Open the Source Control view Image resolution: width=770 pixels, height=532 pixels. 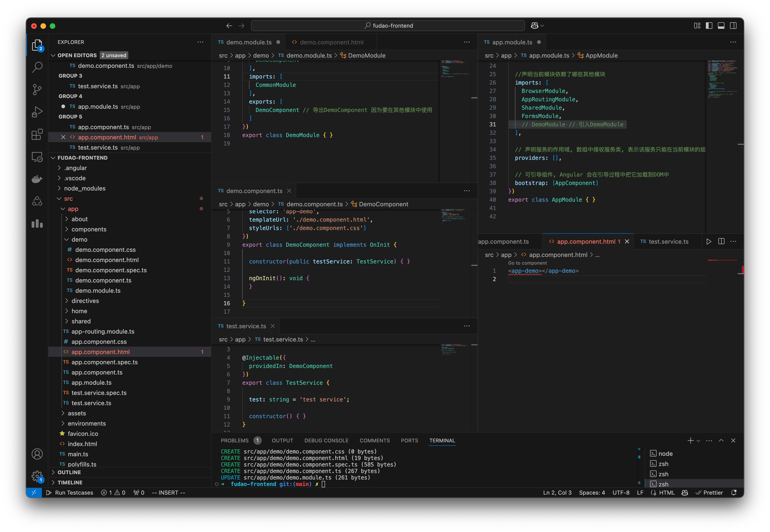pyautogui.click(x=37, y=90)
